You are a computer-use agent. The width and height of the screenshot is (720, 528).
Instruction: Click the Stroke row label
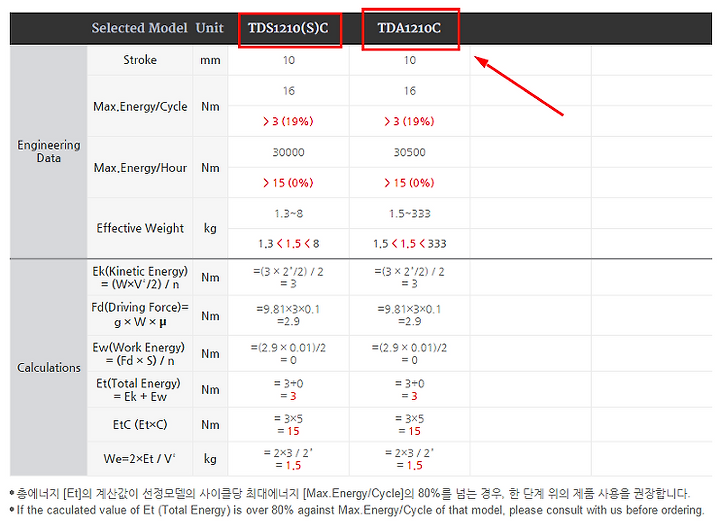(140, 60)
